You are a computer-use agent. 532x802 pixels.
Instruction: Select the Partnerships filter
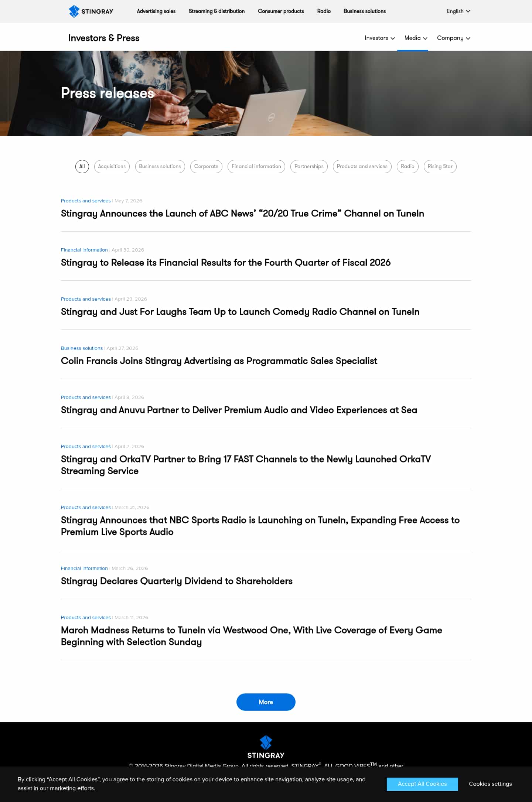pos(309,166)
